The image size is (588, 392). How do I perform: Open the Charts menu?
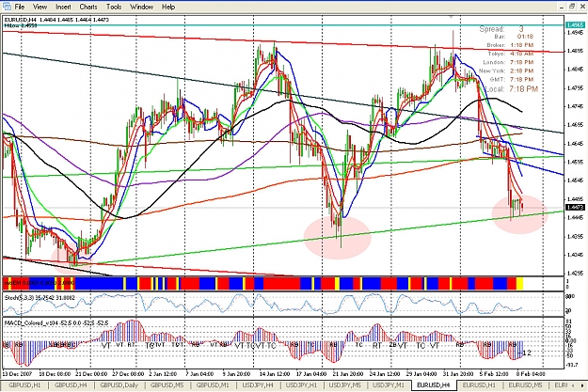(88, 7)
